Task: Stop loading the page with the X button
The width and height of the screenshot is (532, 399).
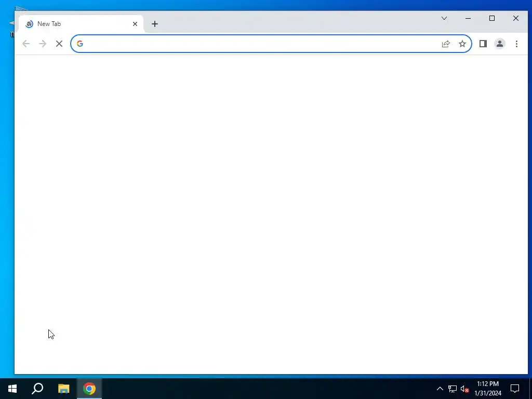Action: click(59, 44)
